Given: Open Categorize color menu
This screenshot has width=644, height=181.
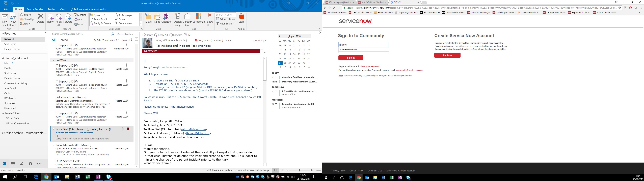Looking at the screenshot, I should 199,20.
